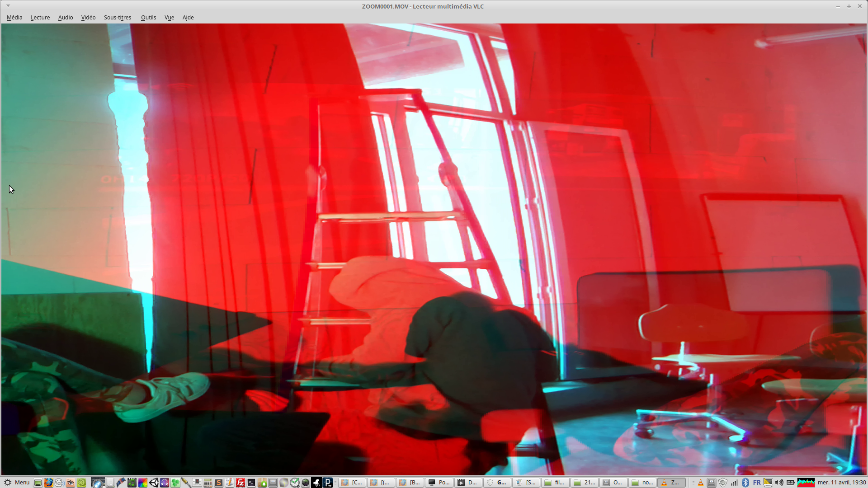This screenshot has width=868, height=488.
Task: Open the terminal launcher icon
Action: point(251,483)
